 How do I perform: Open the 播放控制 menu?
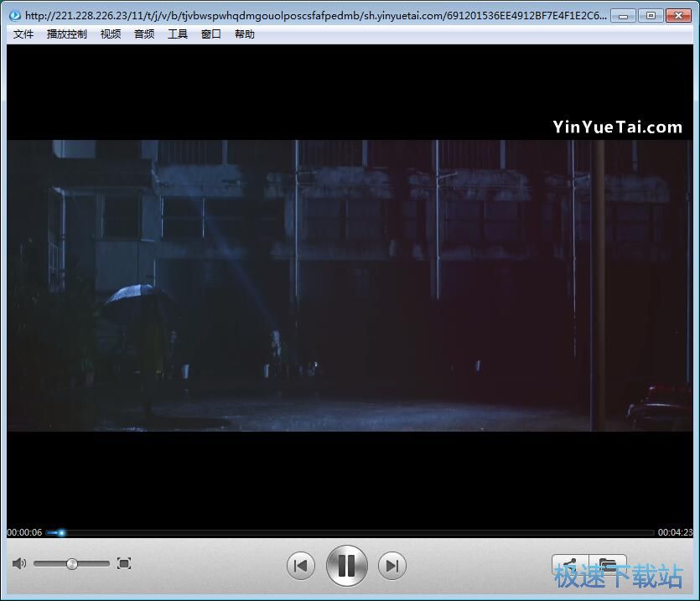click(66, 34)
